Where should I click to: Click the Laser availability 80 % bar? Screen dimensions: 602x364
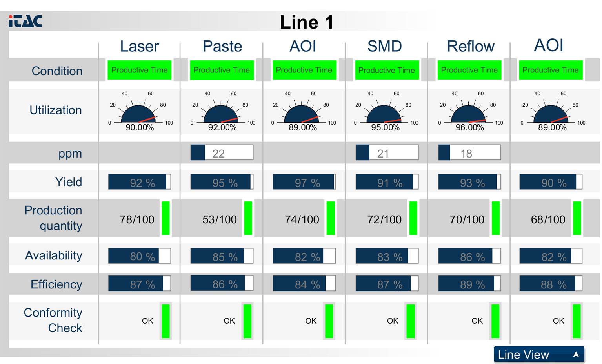click(x=139, y=256)
